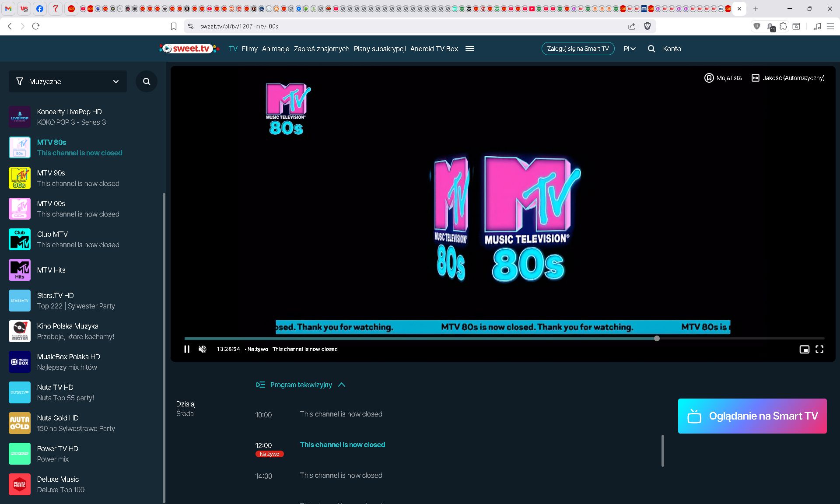Click Zaloguj się na Smart TV button
Screen dimensions: 840x504
578,49
